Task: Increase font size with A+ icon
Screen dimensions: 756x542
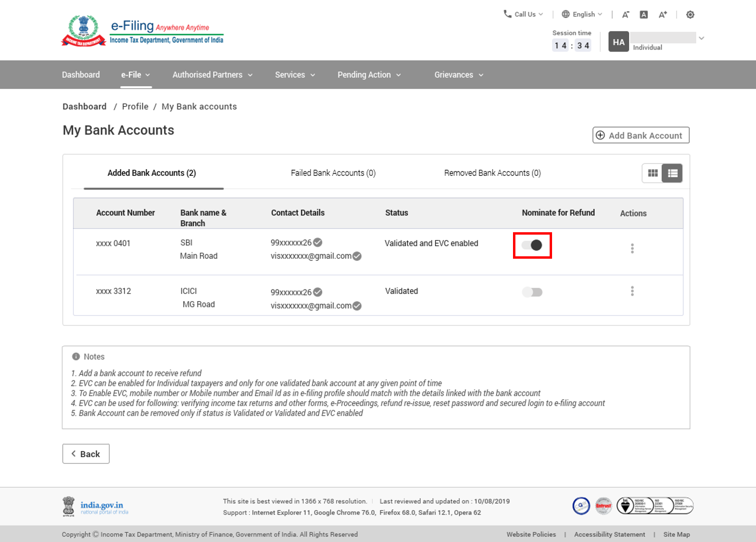Action: 663,14
